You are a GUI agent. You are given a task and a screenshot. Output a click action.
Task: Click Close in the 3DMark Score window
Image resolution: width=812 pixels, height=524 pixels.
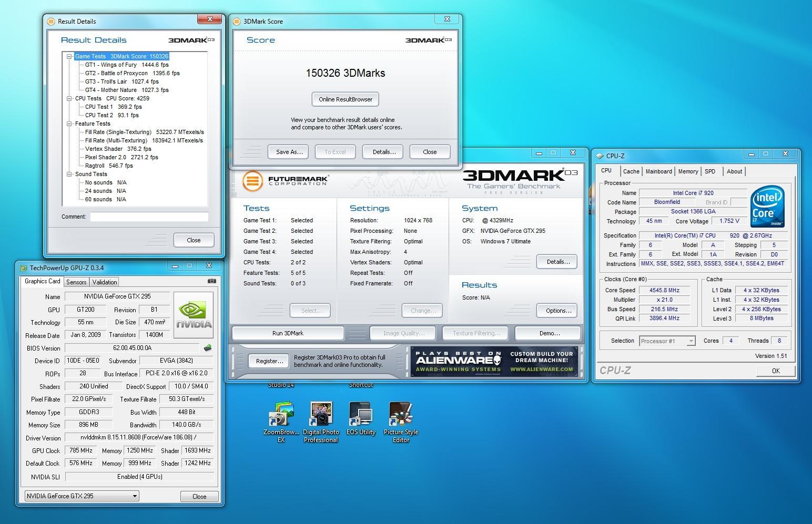point(430,152)
